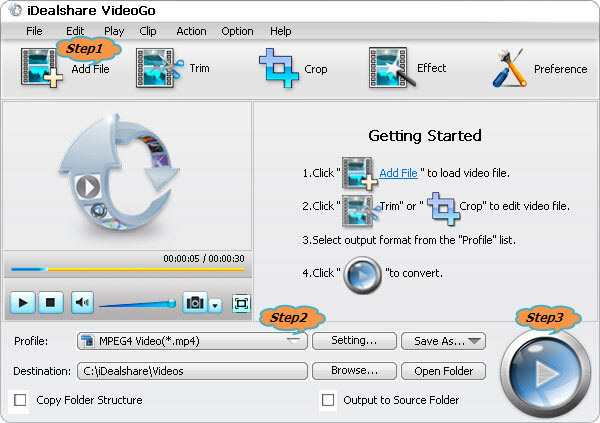Click the Getting Started heading
This screenshot has height=423, width=600.
coord(425,136)
